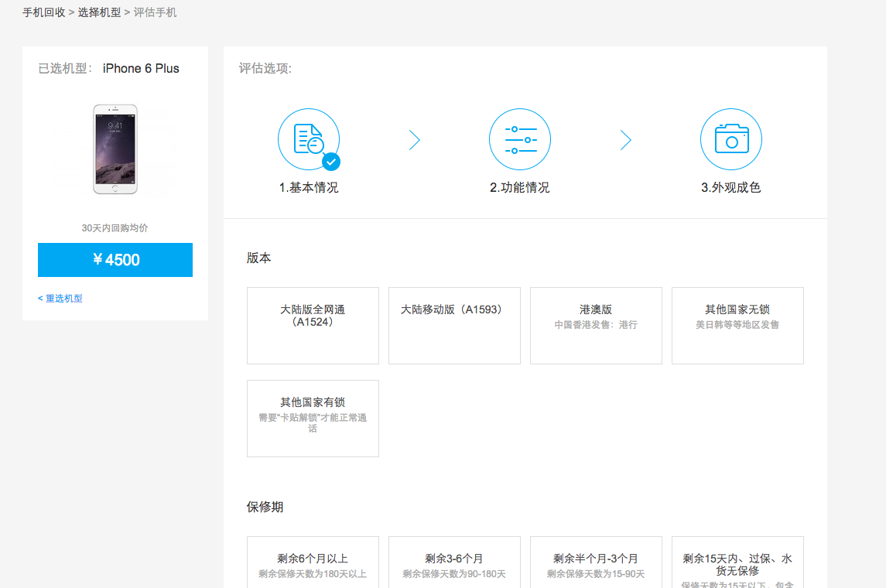Click the ¥4500 price button
Screen dimensions: 886x588
click(115, 260)
